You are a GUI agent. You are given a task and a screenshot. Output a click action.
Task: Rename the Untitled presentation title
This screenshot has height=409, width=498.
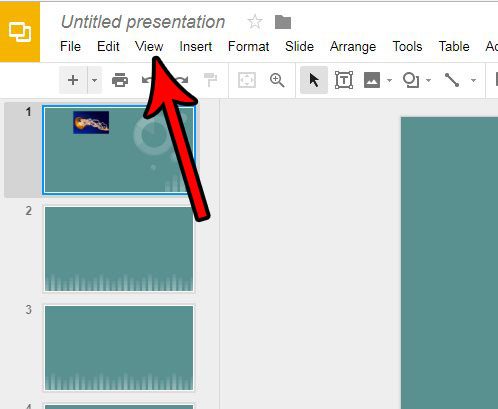tap(143, 22)
